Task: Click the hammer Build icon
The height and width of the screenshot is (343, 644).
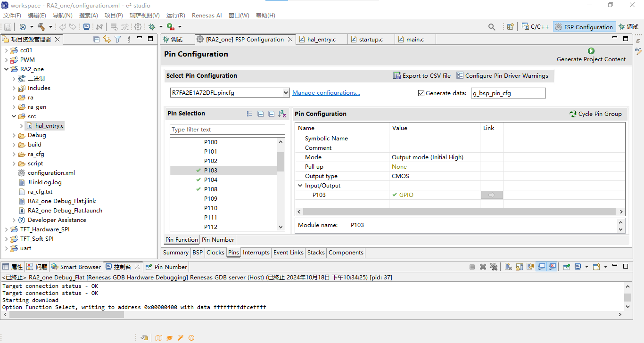Action: pyautogui.click(x=41, y=27)
